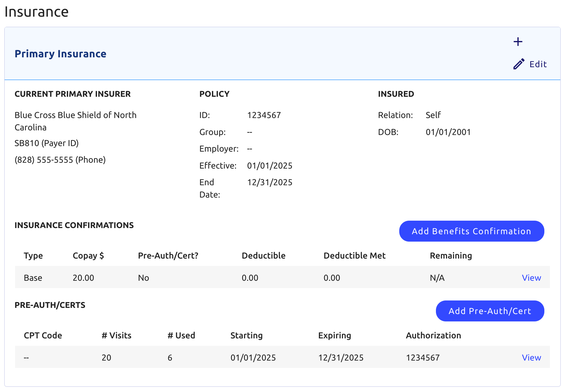Click the Pre-Auth/Cert? column header
The height and width of the screenshot is (392, 565).
click(168, 256)
